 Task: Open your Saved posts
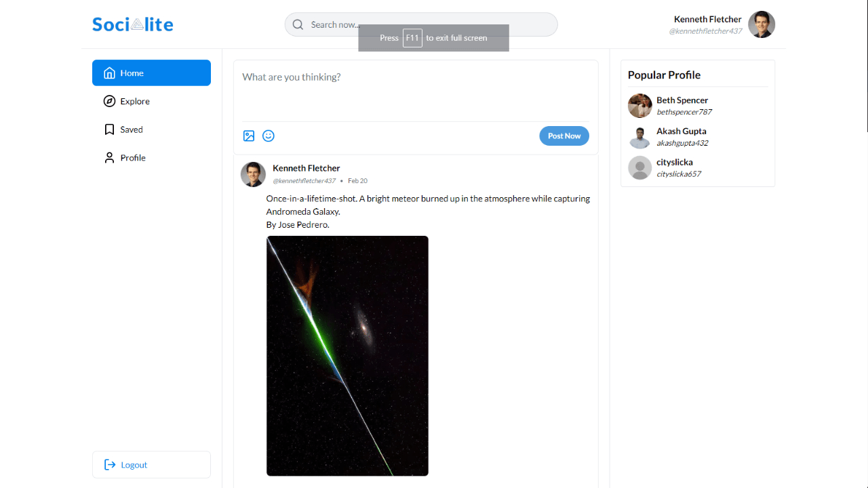tap(132, 129)
